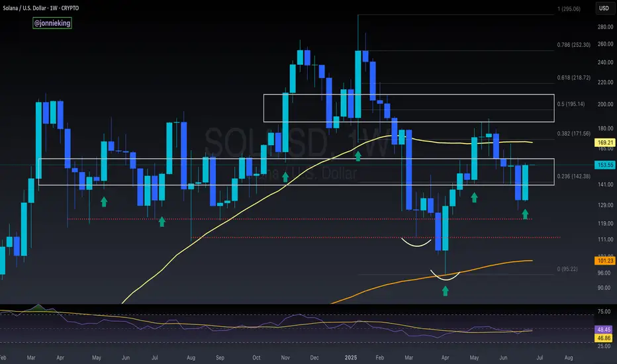Click 280.00 on the price axis
The image size is (617, 364).
[x=605, y=26]
